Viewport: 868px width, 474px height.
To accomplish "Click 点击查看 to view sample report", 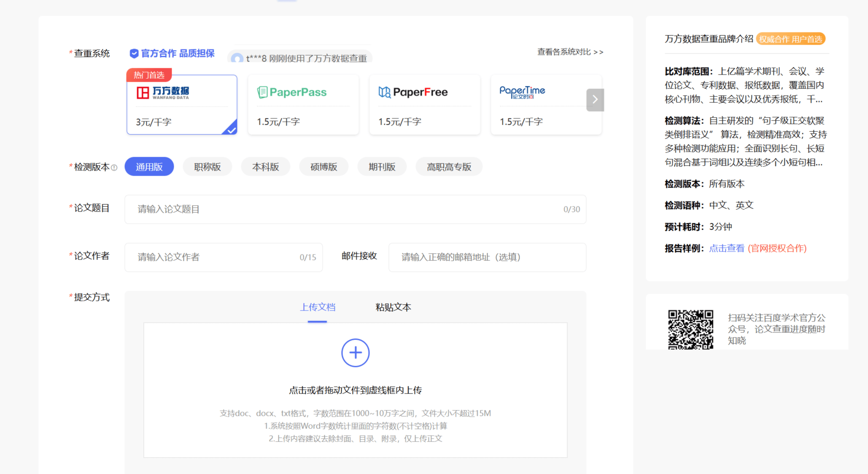I will coord(726,248).
